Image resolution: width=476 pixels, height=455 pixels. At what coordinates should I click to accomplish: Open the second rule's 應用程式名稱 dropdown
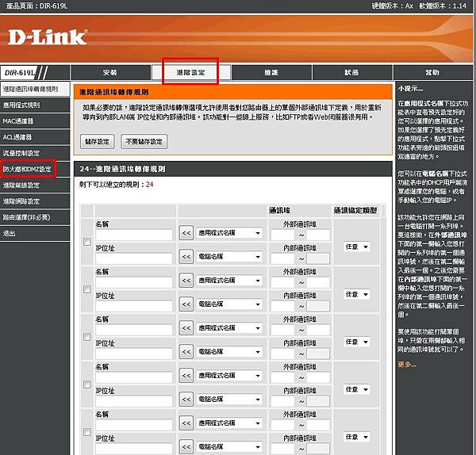229,281
